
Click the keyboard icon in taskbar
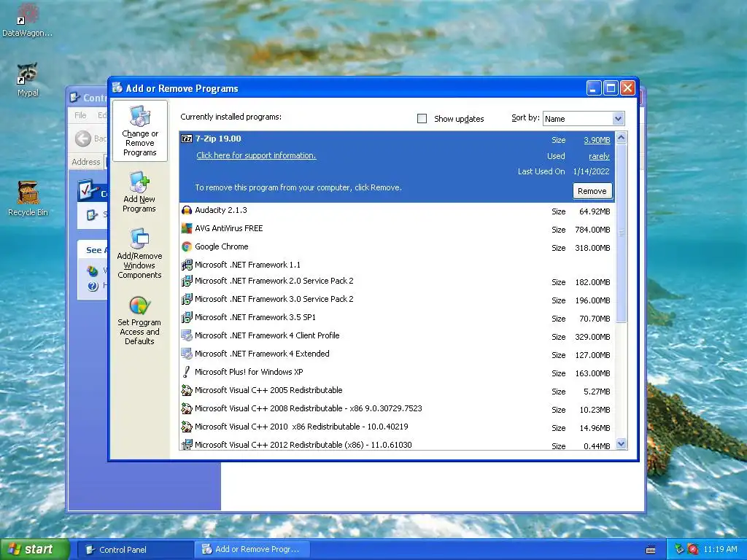point(650,550)
